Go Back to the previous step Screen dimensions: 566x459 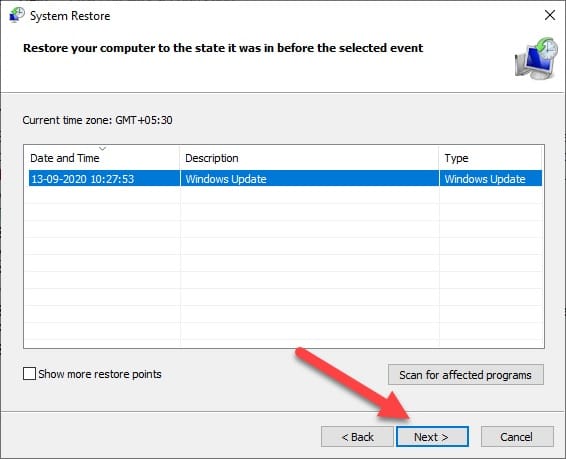click(357, 437)
